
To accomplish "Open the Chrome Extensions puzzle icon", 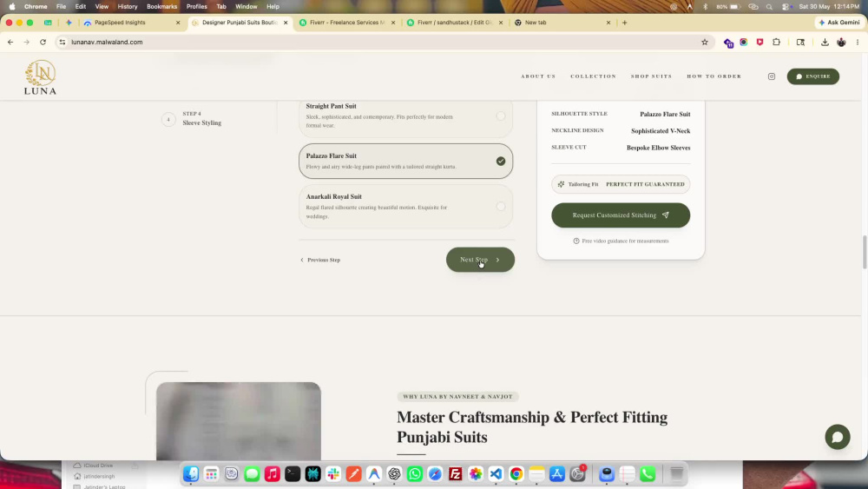I will (777, 42).
